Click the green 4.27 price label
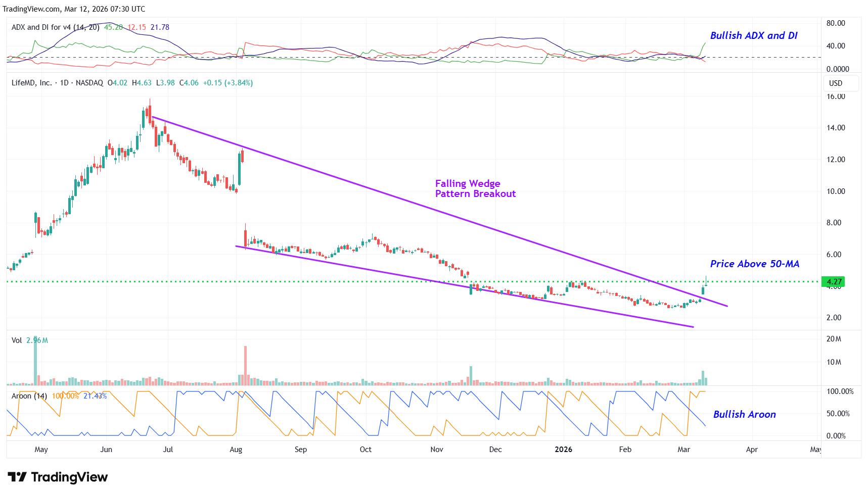Image resolution: width=868 pixels, height=496 pixels. (x=833, y=282)
